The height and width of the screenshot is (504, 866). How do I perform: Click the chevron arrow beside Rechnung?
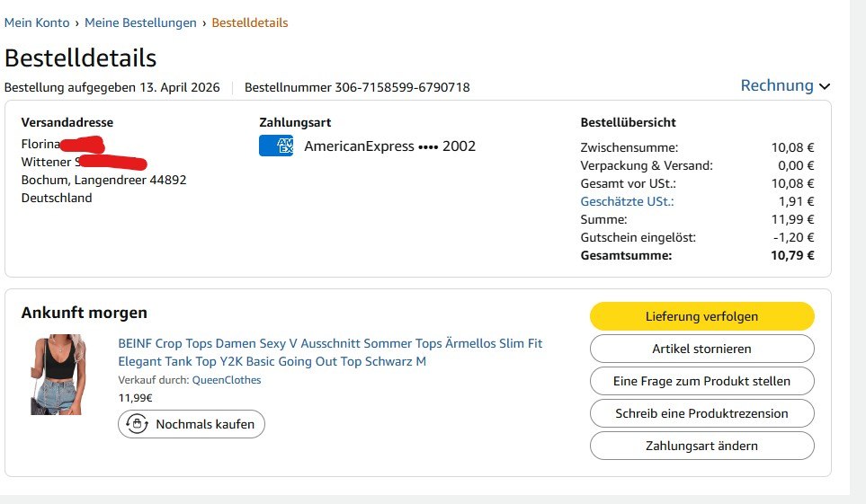click(825, 86)
